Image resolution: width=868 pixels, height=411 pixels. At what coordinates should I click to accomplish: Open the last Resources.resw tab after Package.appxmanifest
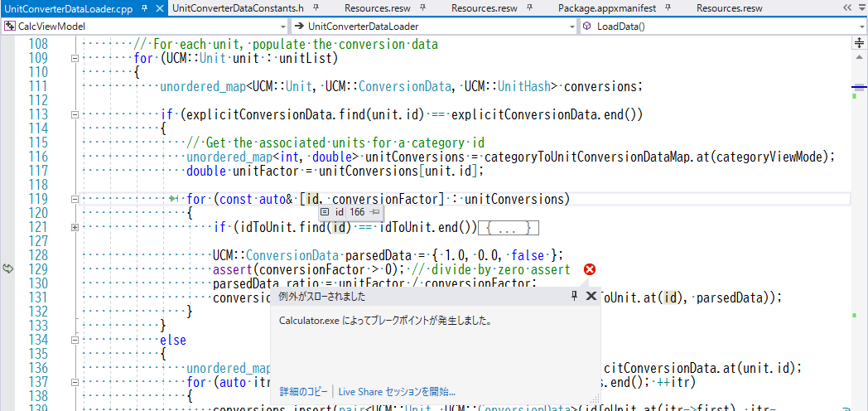click(730, 8)
